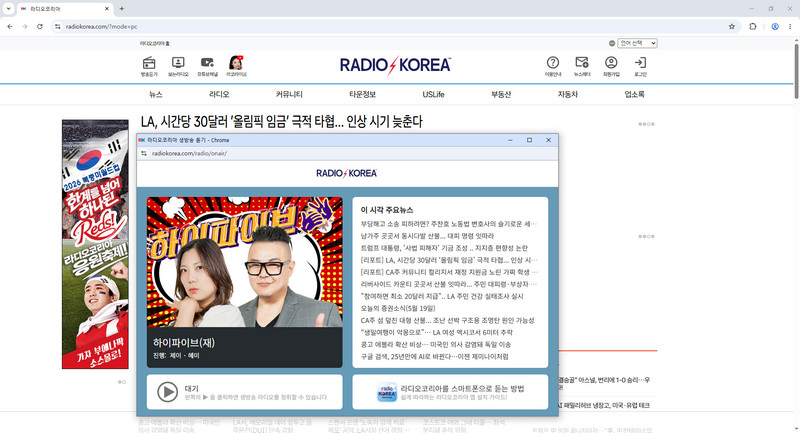Click the main page vertical scrollbar
Image resolution: width=800 pixels, height=433 pixels.
pos(796,69)
